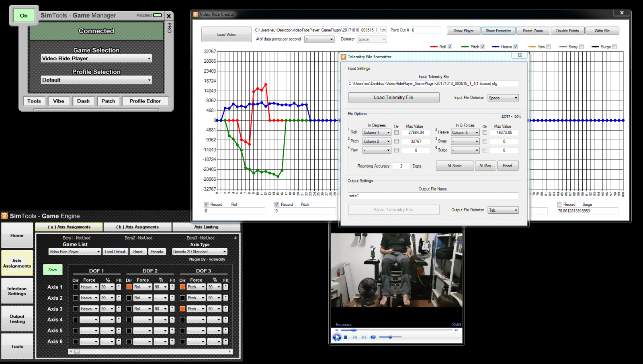643x364 pixels.
Task: Expand the Output File Delimiter dropdown
Action: tap(503, 210)
